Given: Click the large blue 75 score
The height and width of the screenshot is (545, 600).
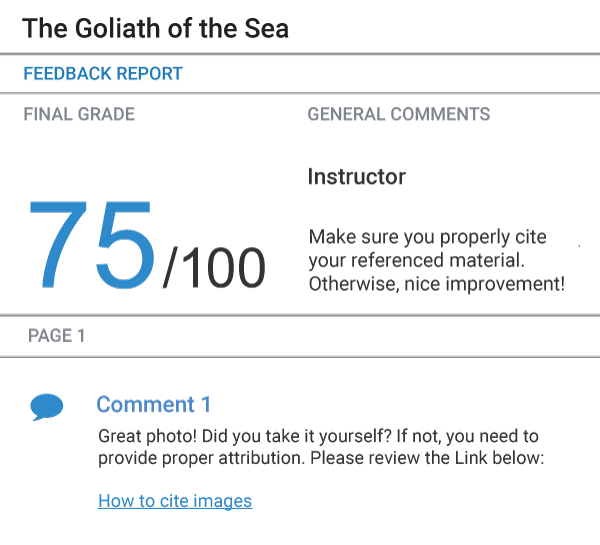Looking at the screenshot, I should [x=92, y=244].
